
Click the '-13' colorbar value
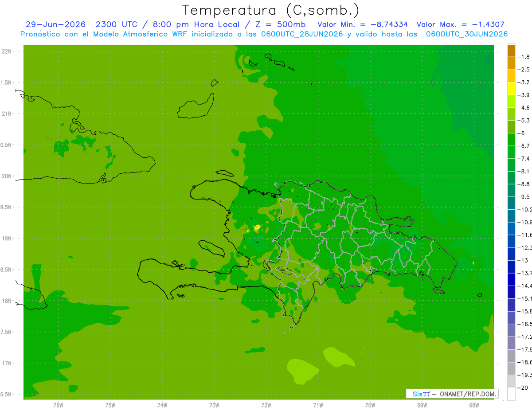pyautogui.click(x=523, y=260)
